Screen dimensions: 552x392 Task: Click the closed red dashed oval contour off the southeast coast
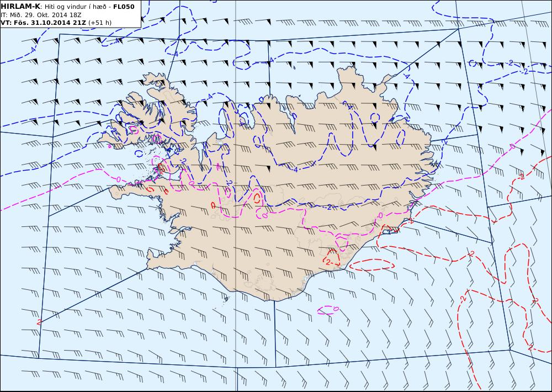(372, 264)
